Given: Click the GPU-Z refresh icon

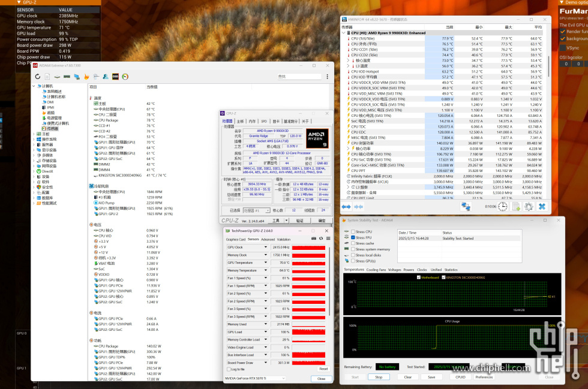Looking at the screenshot, I should pyautogui.click(x=321, y=239).
